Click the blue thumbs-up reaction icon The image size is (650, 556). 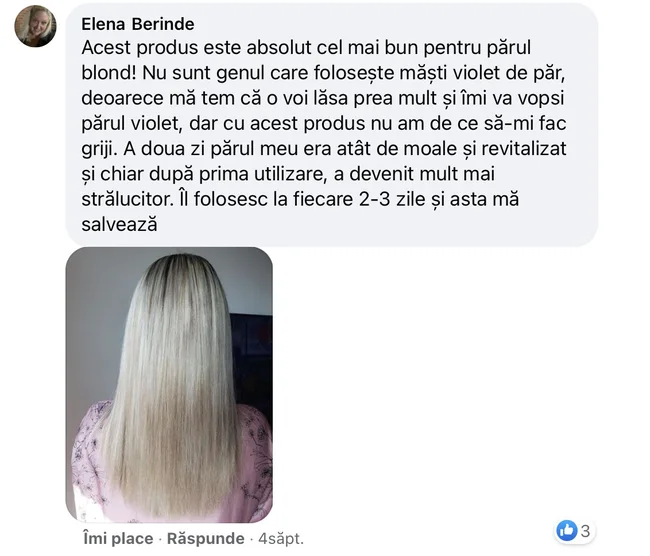pos(566,530)
